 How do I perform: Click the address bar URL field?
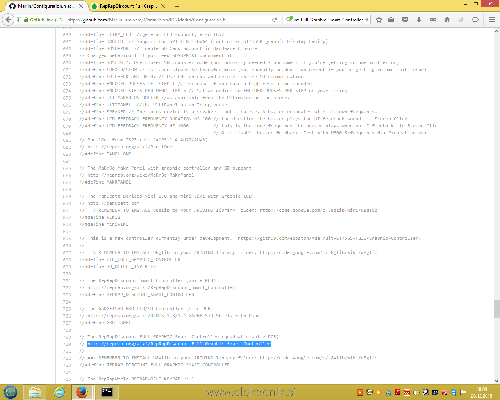point(147,20)
